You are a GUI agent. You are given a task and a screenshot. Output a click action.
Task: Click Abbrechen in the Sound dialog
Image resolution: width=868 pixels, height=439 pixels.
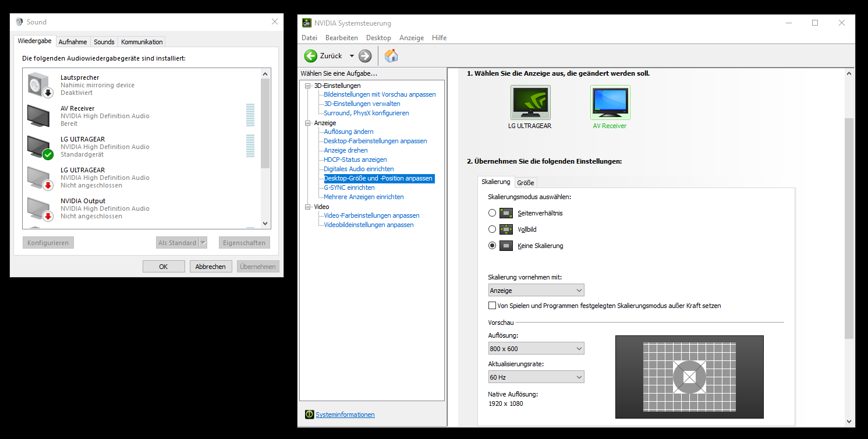(x=211, y=267)
